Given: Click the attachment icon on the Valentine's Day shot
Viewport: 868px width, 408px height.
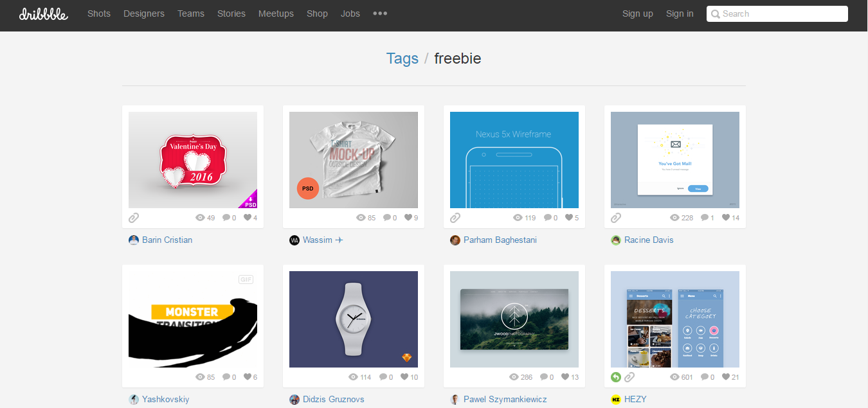Looking at the screenshot, I should click(134, 217).
